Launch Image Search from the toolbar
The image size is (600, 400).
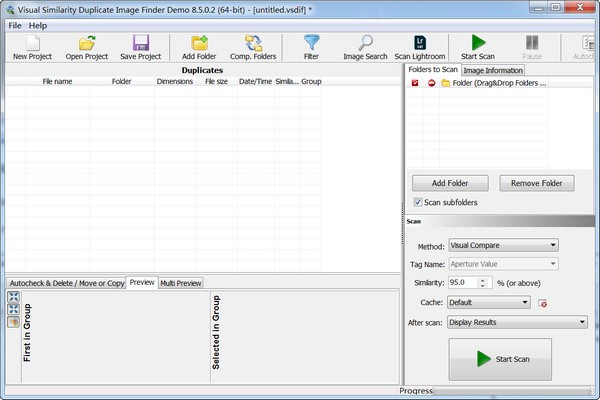(x=365, y=43)
